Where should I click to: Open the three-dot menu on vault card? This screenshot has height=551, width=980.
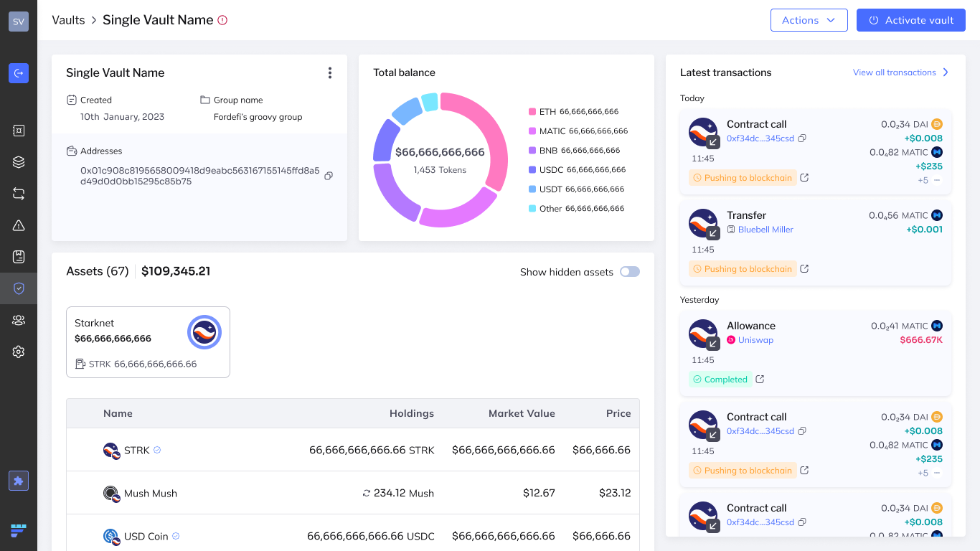pyautogui.click(x=330, y=72)
